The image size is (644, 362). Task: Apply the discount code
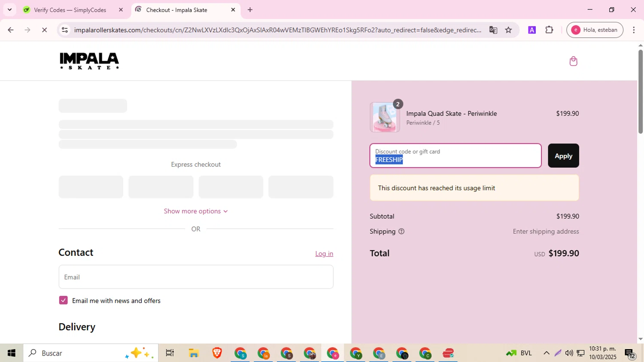tap(563, 156)
